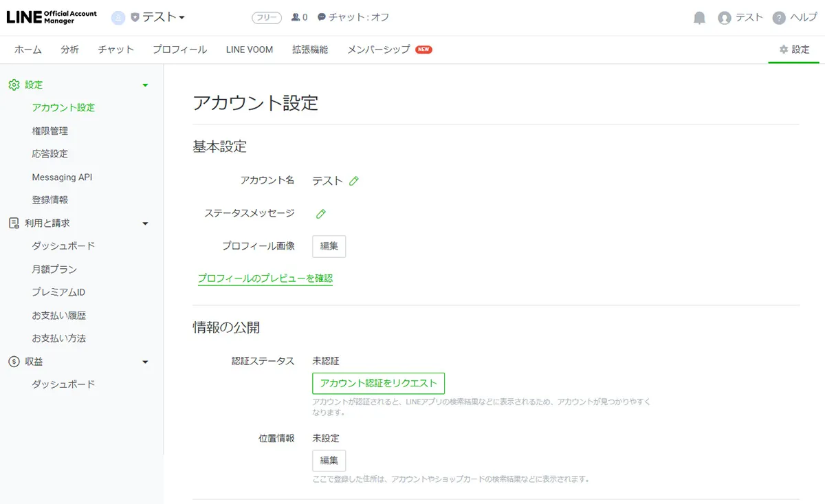Screen dimensions: 825x504
Task: Collapse the 利用と請求 section chevron
Action: point(145,223)
